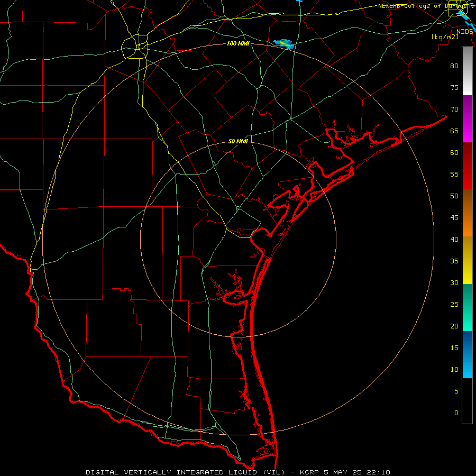
Task: Select the magenta-purple segment of the color scale
Action: pyautogui.click(x=467, y=118)
